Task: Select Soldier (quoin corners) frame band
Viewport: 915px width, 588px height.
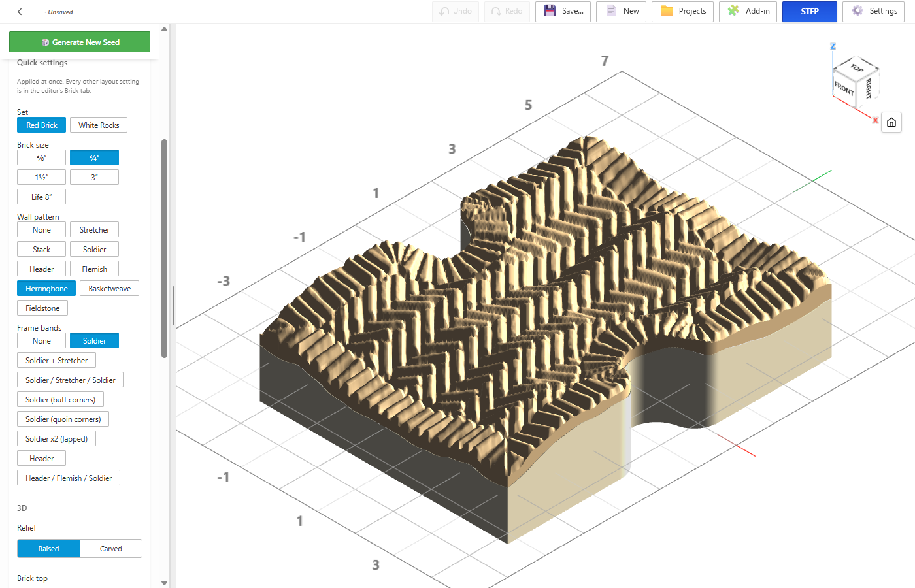Action: (63, 419)
